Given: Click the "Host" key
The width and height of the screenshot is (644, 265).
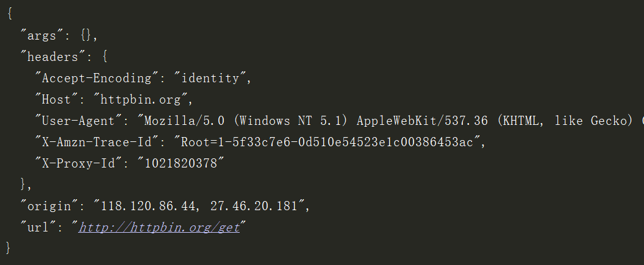Looking at the screenshot, I should tap(57, 99).
